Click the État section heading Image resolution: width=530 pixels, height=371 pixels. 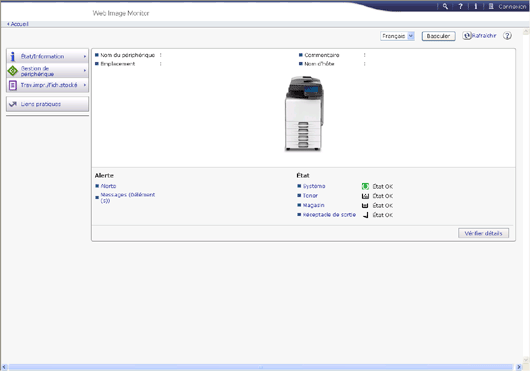click(303, 175)
